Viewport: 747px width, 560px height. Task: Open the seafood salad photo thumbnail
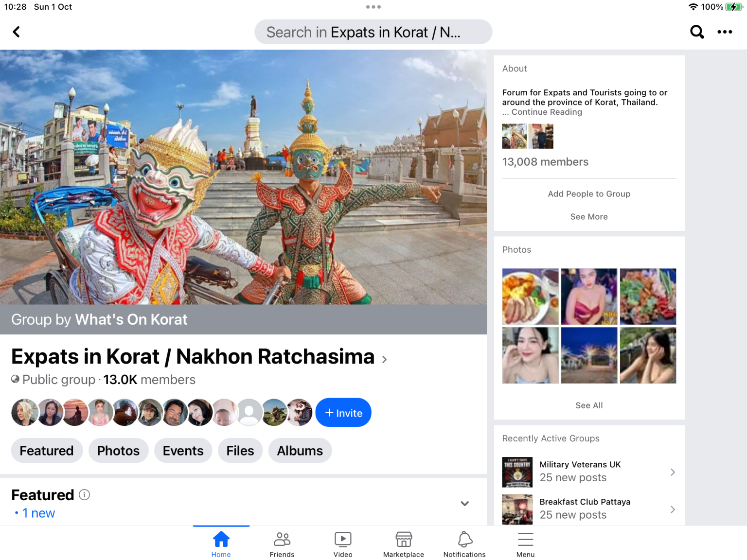click(648, 297)
